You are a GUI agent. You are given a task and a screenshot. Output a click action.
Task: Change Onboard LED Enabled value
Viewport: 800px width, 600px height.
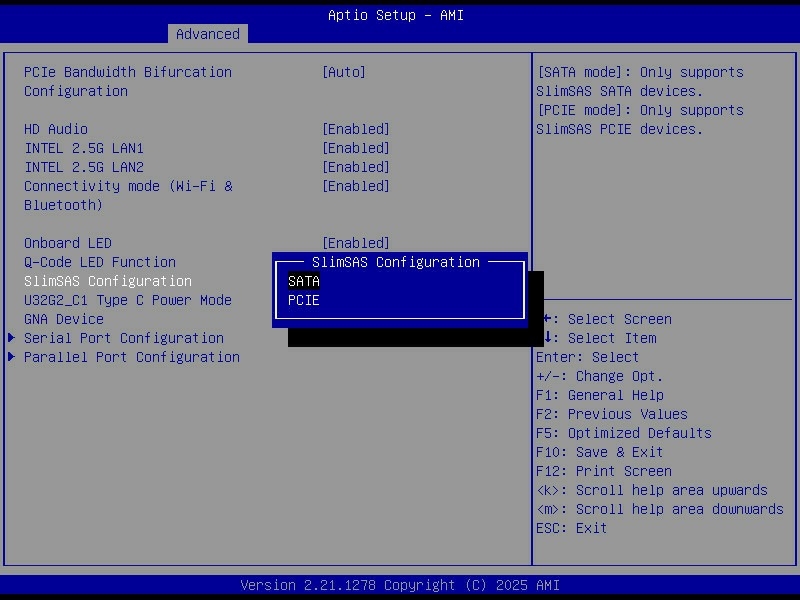pos(356,243)
